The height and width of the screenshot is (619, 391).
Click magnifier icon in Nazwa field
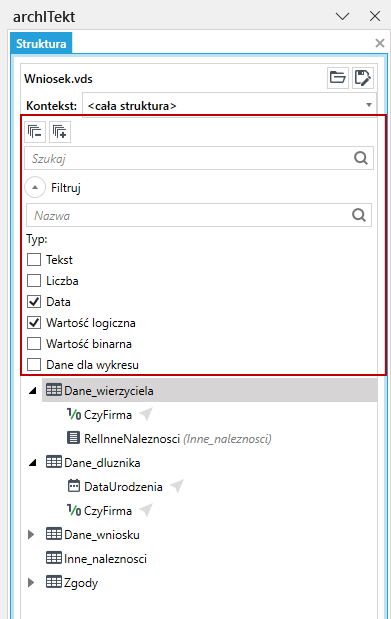359,215
